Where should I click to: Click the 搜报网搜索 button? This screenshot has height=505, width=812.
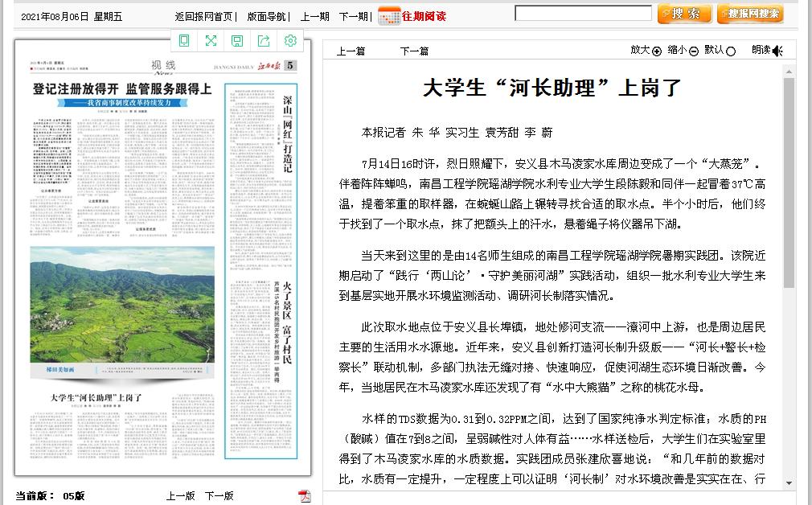coord(750,14)
